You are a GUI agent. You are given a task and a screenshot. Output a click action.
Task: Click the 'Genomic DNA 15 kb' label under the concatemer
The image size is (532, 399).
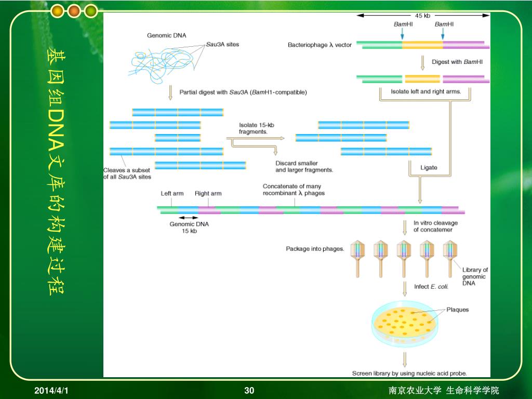(189, 228)
